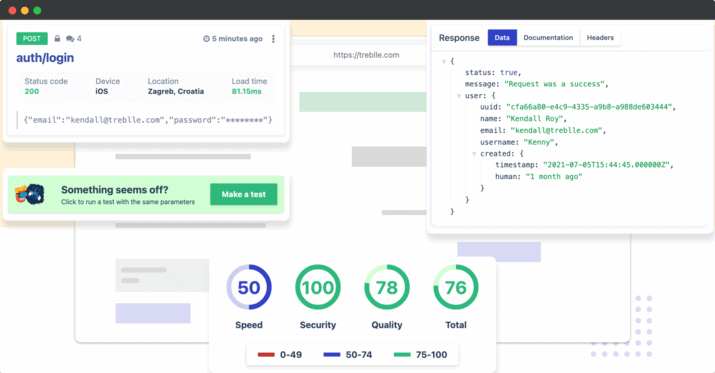This screenshot has width=715, height=373.
Task: Click the Security score circle showing 100
Action: [318, 287]
